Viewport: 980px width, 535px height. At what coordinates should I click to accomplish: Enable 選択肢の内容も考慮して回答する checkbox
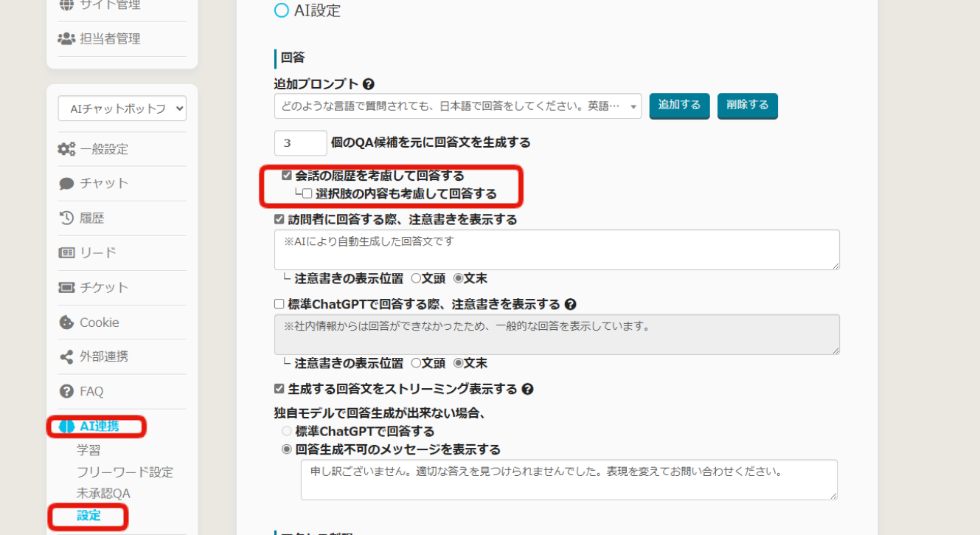(307, 194)
